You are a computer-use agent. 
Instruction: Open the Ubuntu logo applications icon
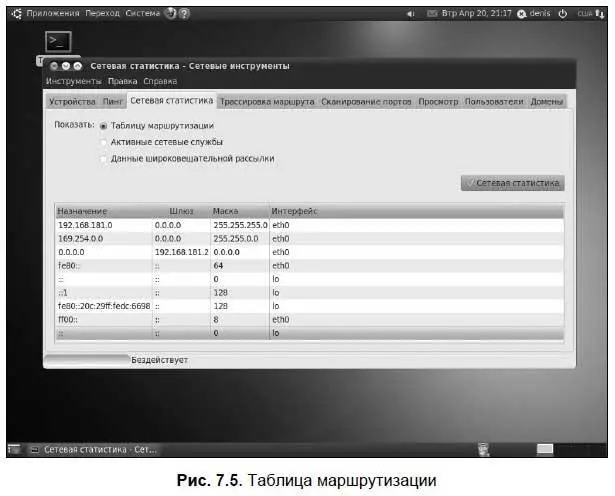(x=16, y=14)
